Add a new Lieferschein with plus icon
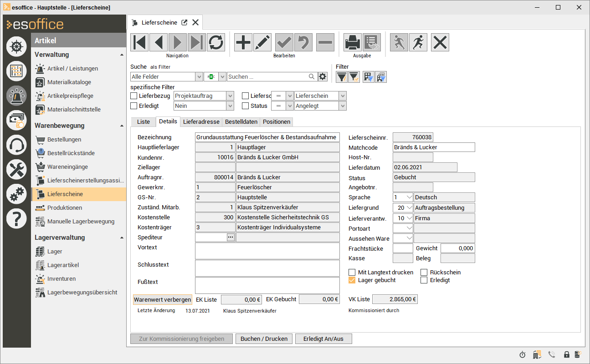Image resolution: width=590 pixels, height=364 pixels. point(243,42)
